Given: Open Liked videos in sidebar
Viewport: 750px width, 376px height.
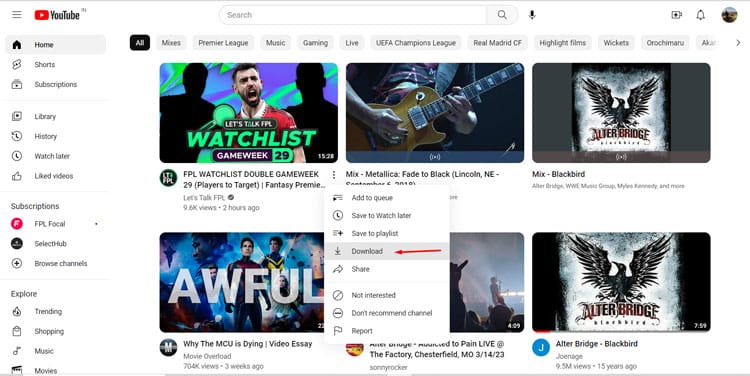Looking at the screenshot, I should click(x=55, y=176).
